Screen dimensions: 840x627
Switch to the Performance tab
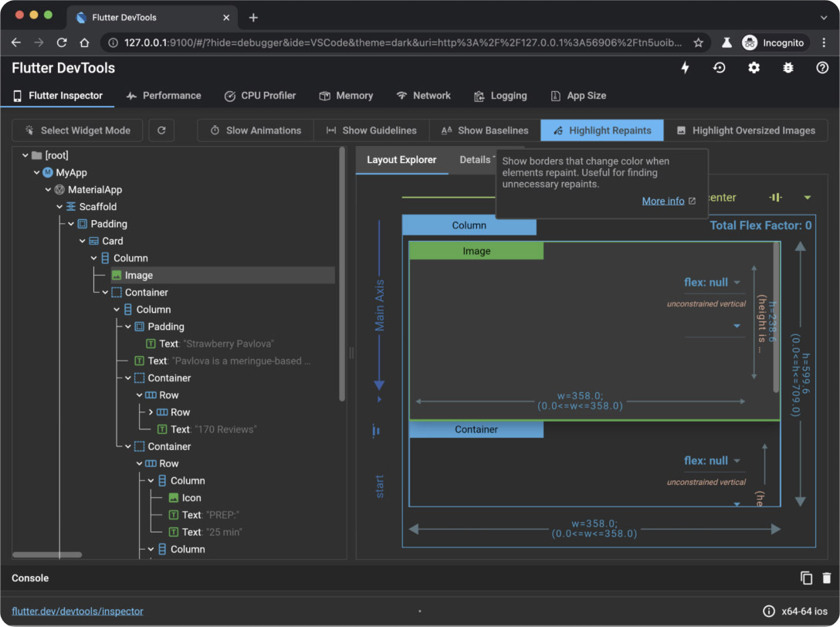(164, 96)
